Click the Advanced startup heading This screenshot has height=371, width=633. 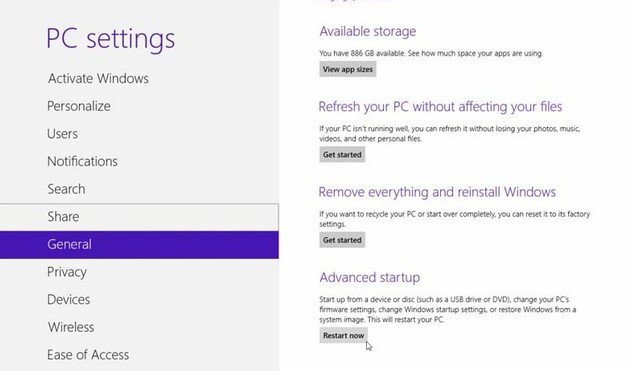coord(370,277)
